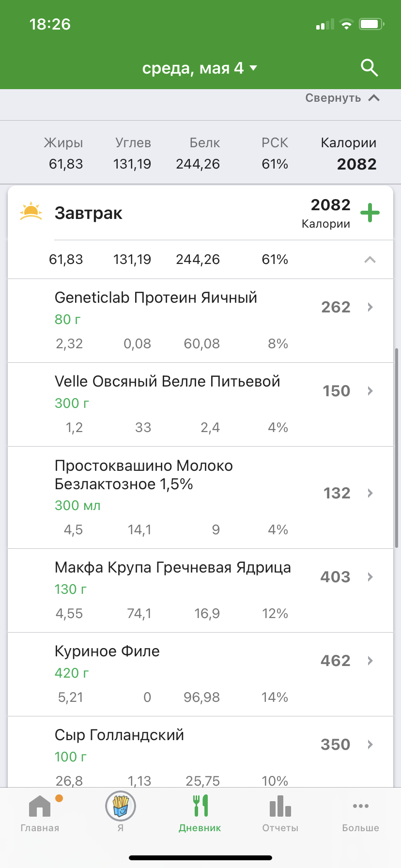This screenshot has height=868, width=401.
Task: Open the Главная home tab
Action: click(40, 814)
